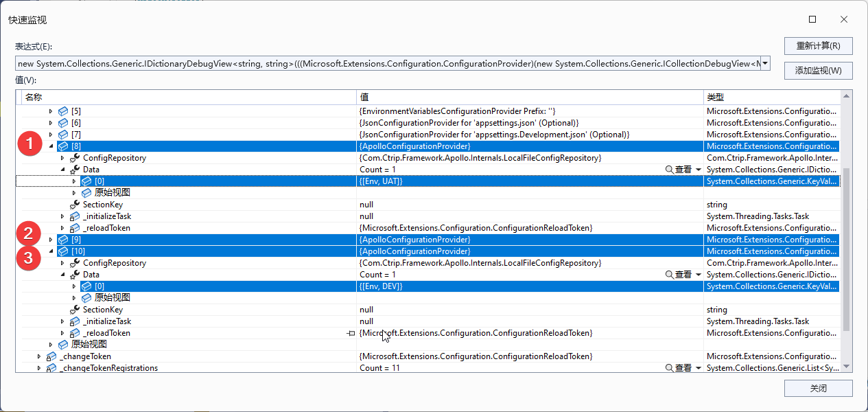
Task: Click the raw view (原始视图) icon under Data
Action: [x=86, y=192]
